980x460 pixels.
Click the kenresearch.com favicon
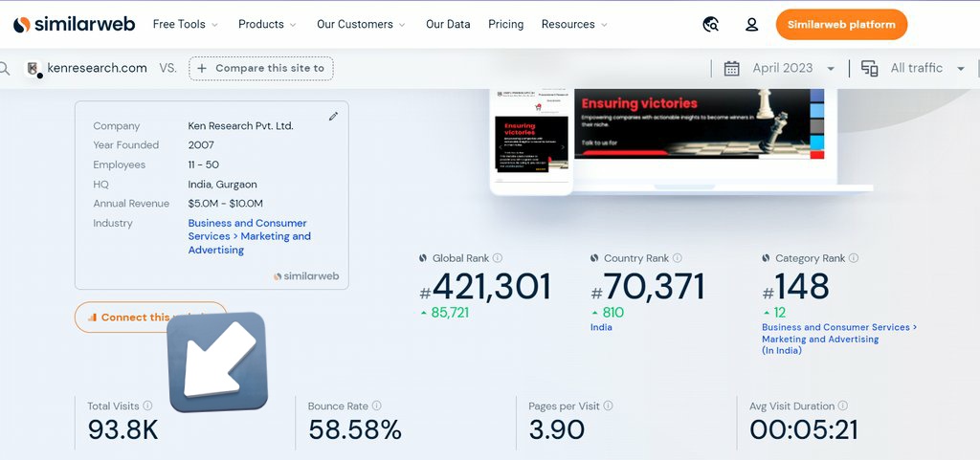33,68
